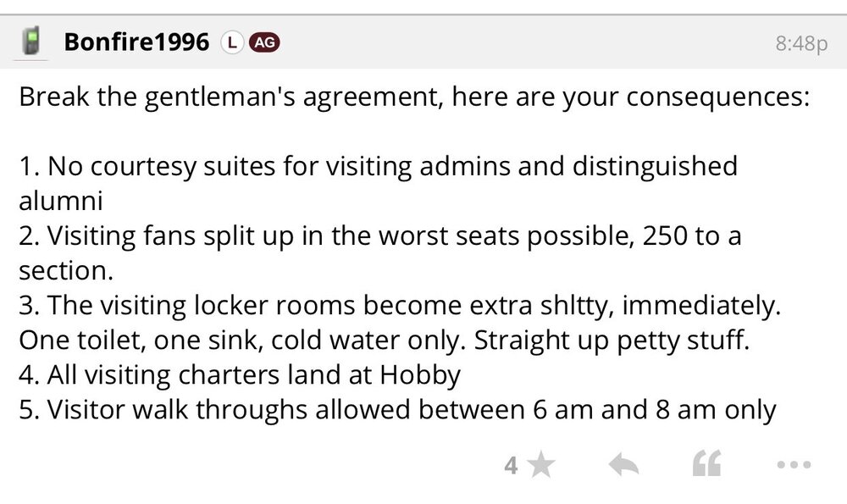Click the "Break the gentleman's agreement" line
The height and width of the screenshot is (504, 847).
click(x=415, y=96)
